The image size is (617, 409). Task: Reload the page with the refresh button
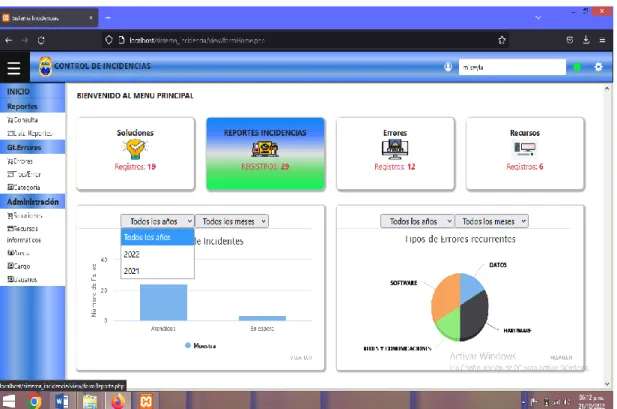pyautogui.click(x=41, y=40)
